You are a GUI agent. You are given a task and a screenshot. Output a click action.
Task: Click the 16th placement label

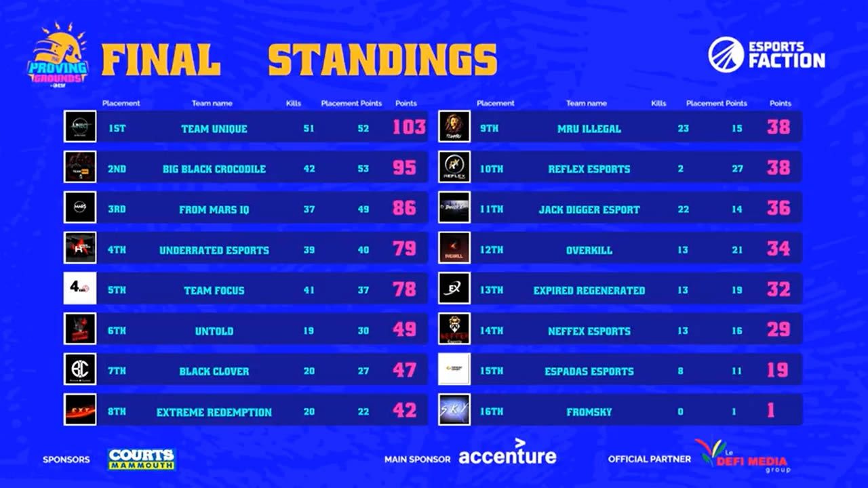click(x=491, y=411)
